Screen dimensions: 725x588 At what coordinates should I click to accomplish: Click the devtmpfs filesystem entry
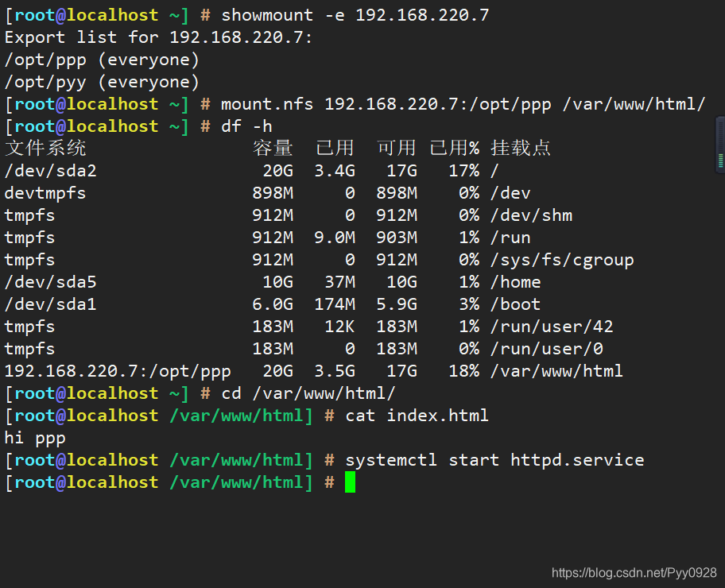pos(45,193)
